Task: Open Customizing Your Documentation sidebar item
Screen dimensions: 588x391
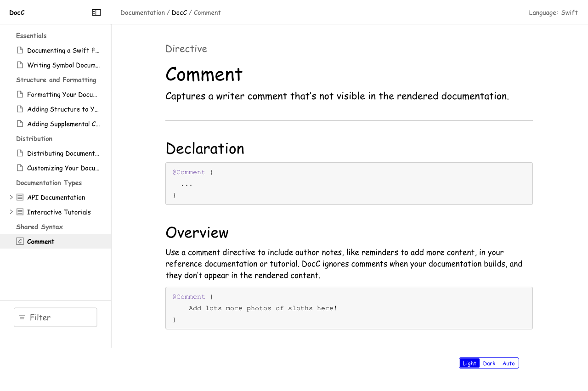Action: click(63, 168)
